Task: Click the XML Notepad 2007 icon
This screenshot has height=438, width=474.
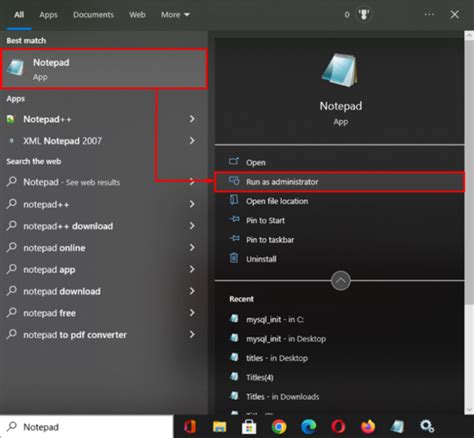Action: point(11,141)
